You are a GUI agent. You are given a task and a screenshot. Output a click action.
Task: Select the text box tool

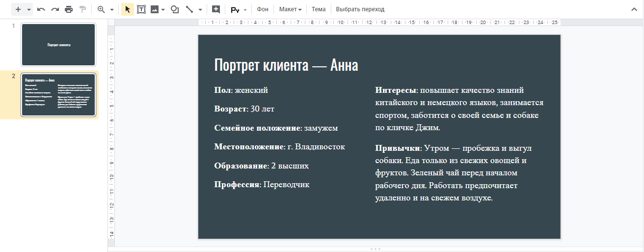point(141,9)
